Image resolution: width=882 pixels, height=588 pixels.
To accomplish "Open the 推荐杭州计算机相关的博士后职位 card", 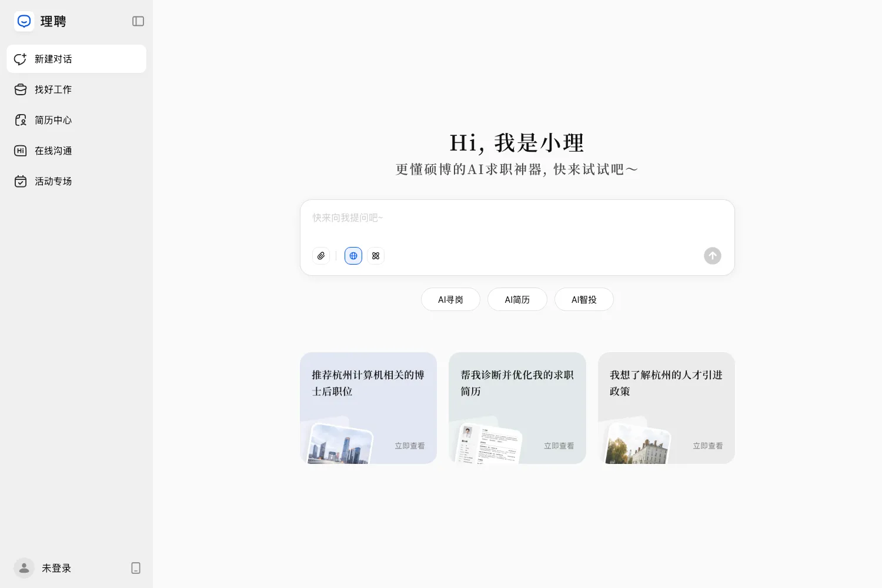I will [x=368, y=408].
